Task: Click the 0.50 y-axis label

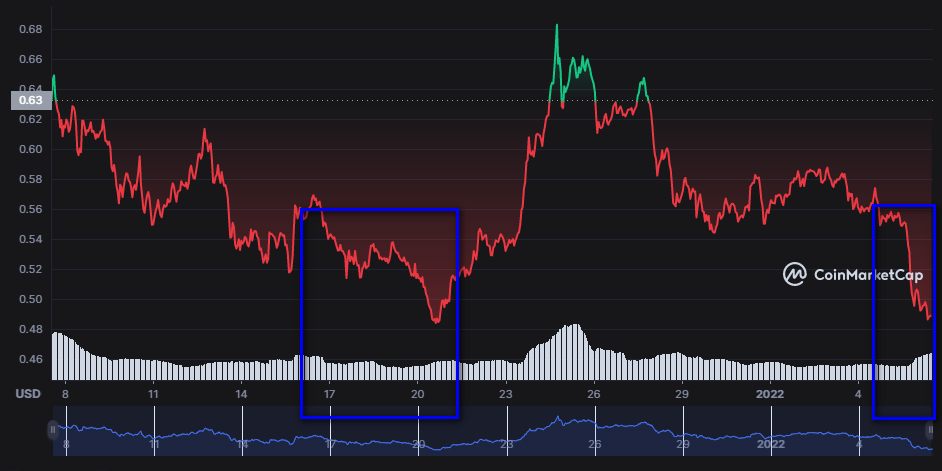Action: [31, 300]
